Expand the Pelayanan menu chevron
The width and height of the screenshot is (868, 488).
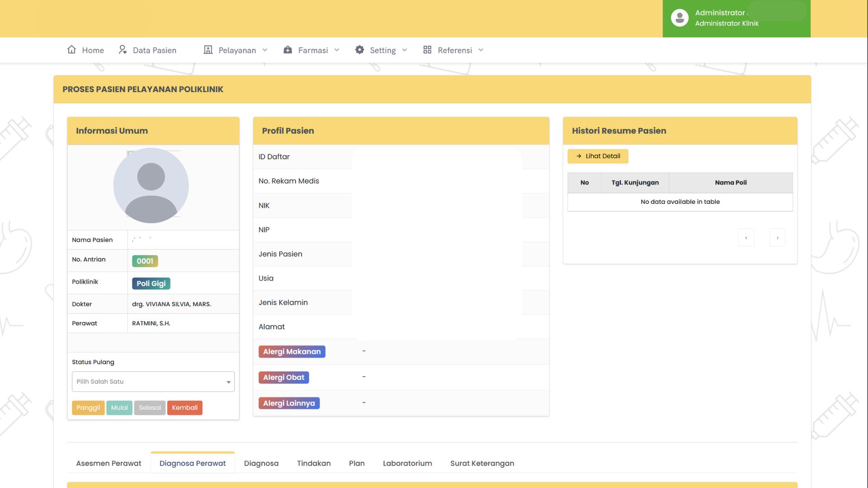coord(265,50)
